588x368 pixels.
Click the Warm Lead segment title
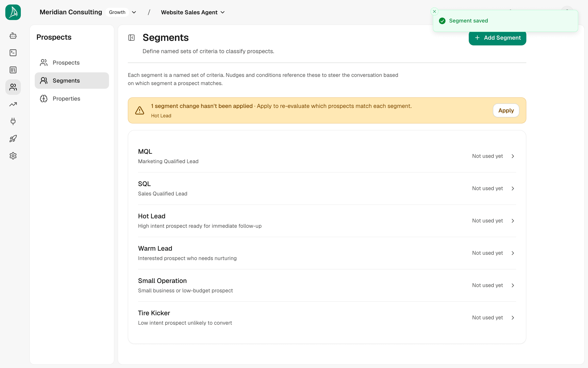pyautogui.click(x=155, y=248)
